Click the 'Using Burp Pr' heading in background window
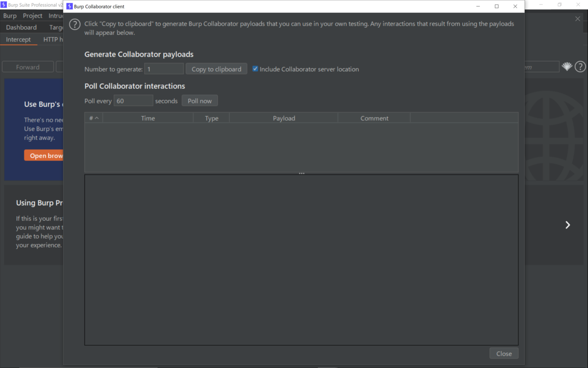Image resolution: width=588 pixels, height=368 pixels. pos(40,203)
